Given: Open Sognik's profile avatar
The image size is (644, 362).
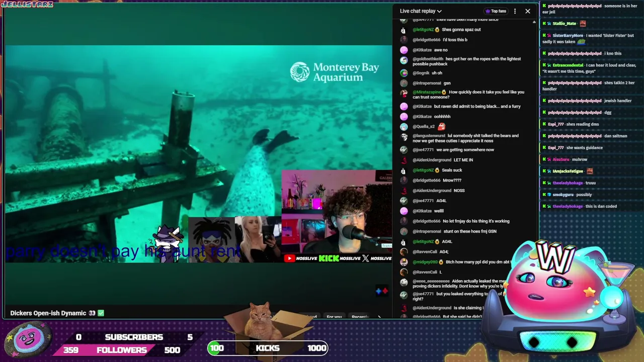Looking at the screenshot, I should [x=404, y=73].
